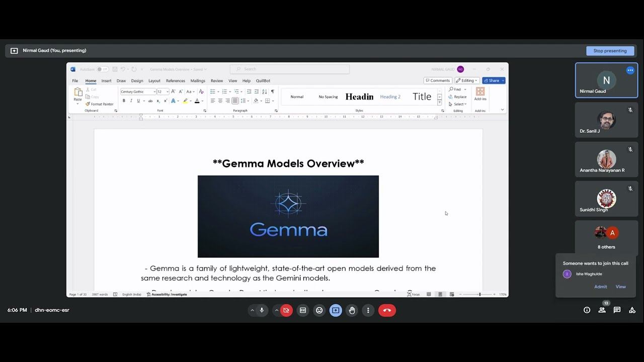Open the QuillBot tab
This screenshot has width=644, height=362.
[263, 80]
